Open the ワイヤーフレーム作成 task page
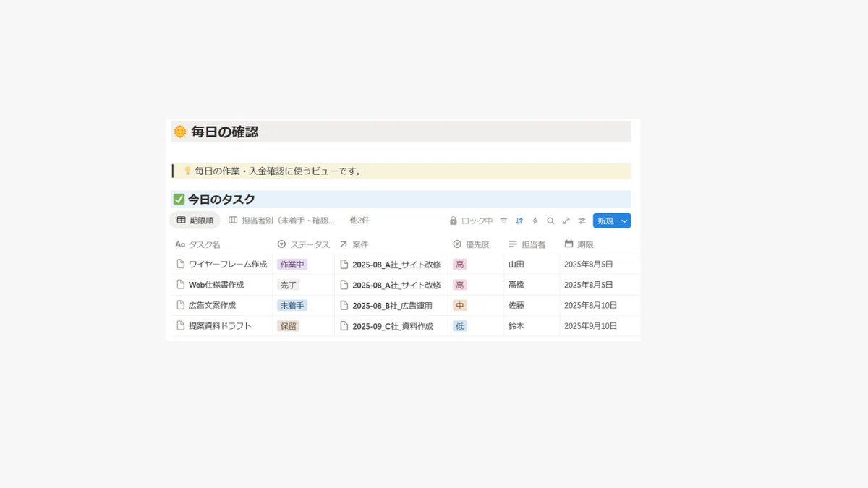The width and height of the screenshot is (868, 488). coord(228,265)
